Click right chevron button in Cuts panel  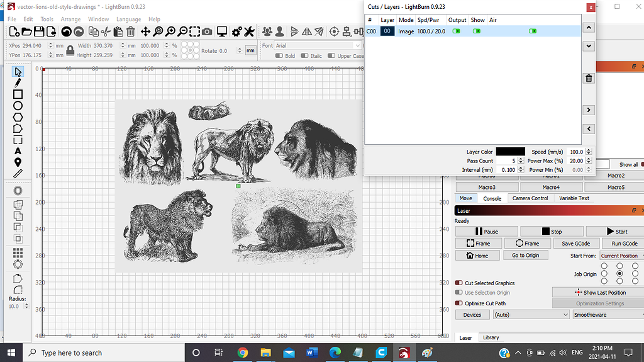tap(589, 110)
